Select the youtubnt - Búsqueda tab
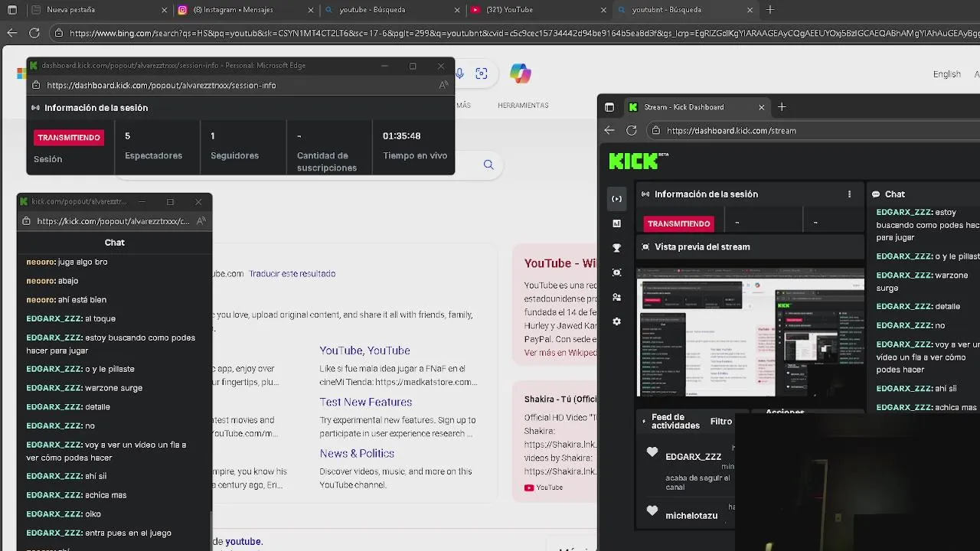 [x=684, y=10]
